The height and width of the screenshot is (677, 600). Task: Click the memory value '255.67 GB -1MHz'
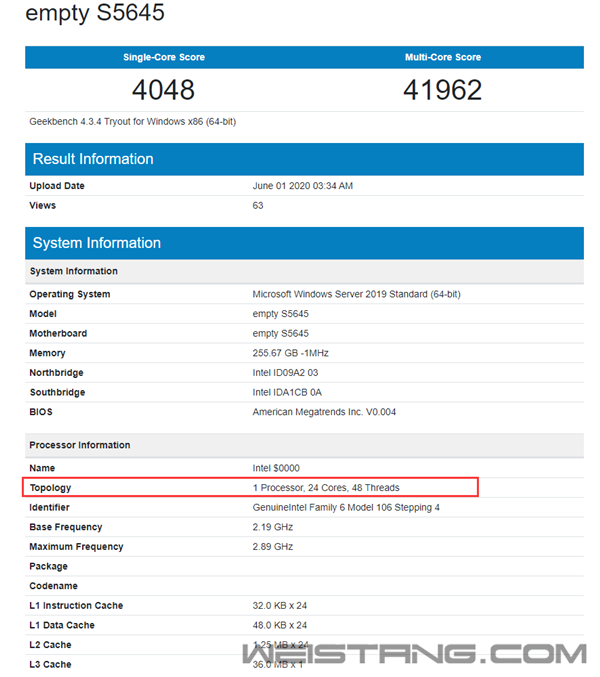(x=291, y=353)
